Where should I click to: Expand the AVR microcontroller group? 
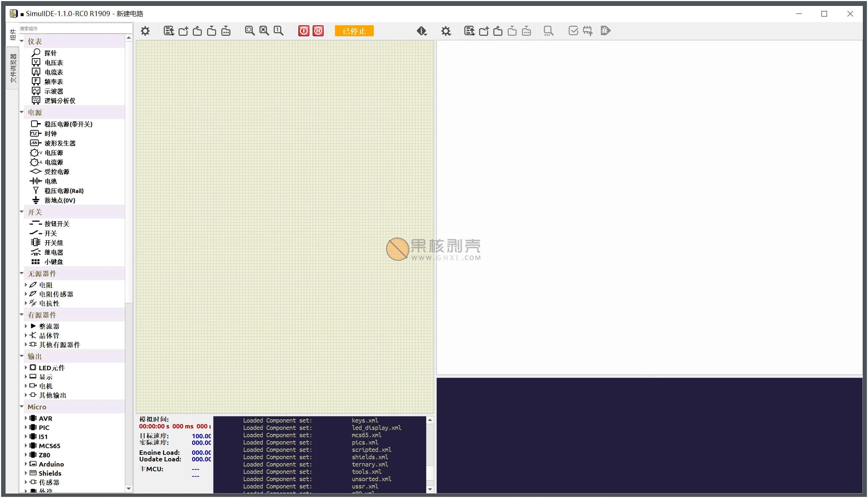coord(26,418)
